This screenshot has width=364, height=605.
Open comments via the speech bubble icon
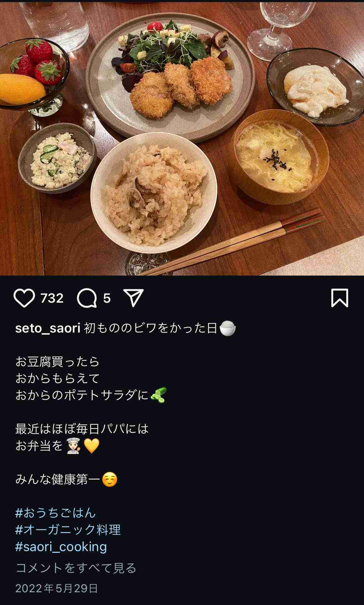pyautogui.click(x=87, y=298)
